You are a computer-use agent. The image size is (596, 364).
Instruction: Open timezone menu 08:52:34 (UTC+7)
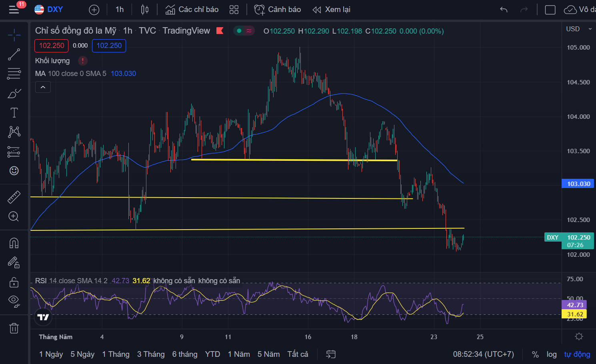click(x=483, y=354)
